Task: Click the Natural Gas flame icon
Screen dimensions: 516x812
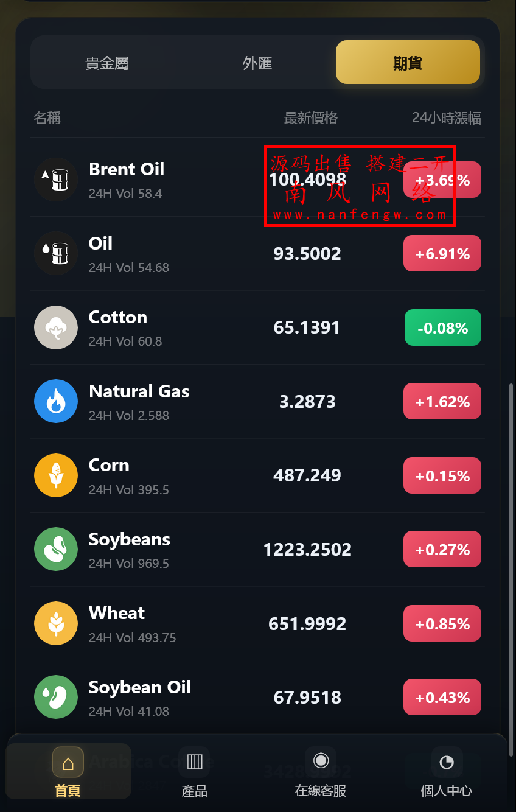Action: pos(56,401)
